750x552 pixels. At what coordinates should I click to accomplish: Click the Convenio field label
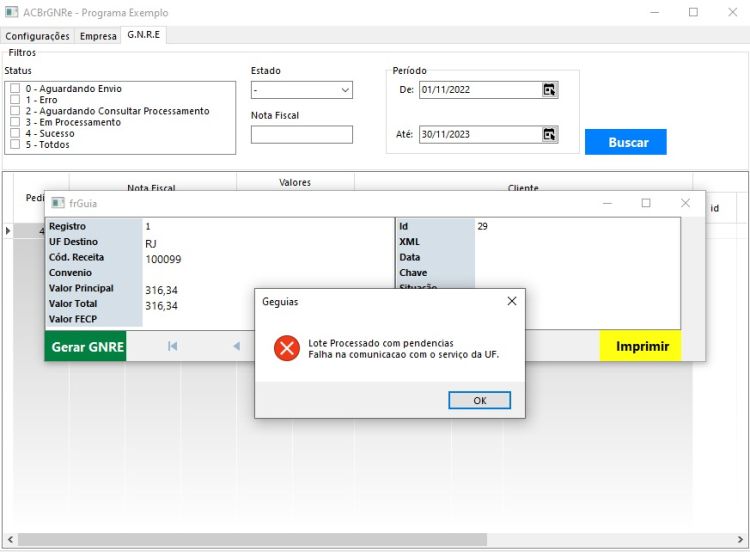click(x=70, y=273)
